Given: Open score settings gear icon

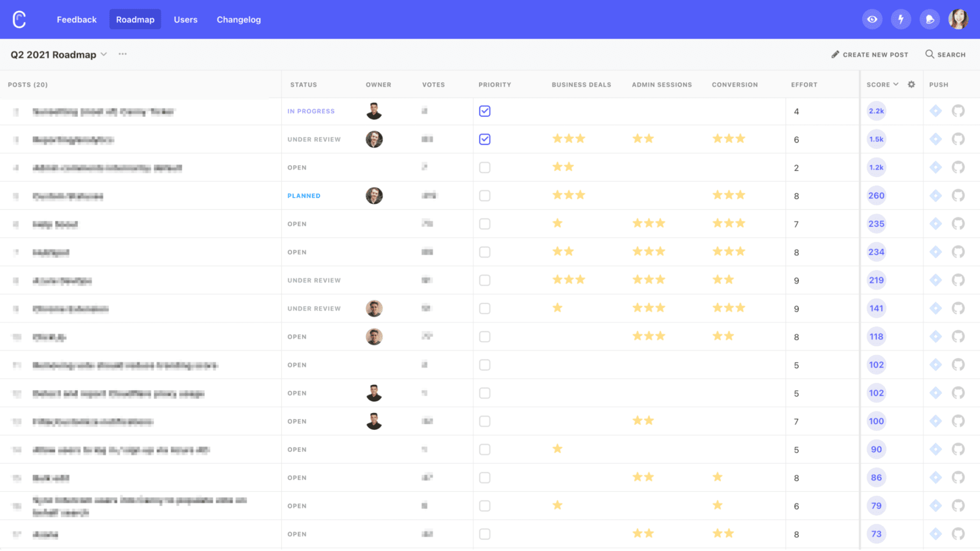Looking at the screenshot, I should tap(911, 84).
